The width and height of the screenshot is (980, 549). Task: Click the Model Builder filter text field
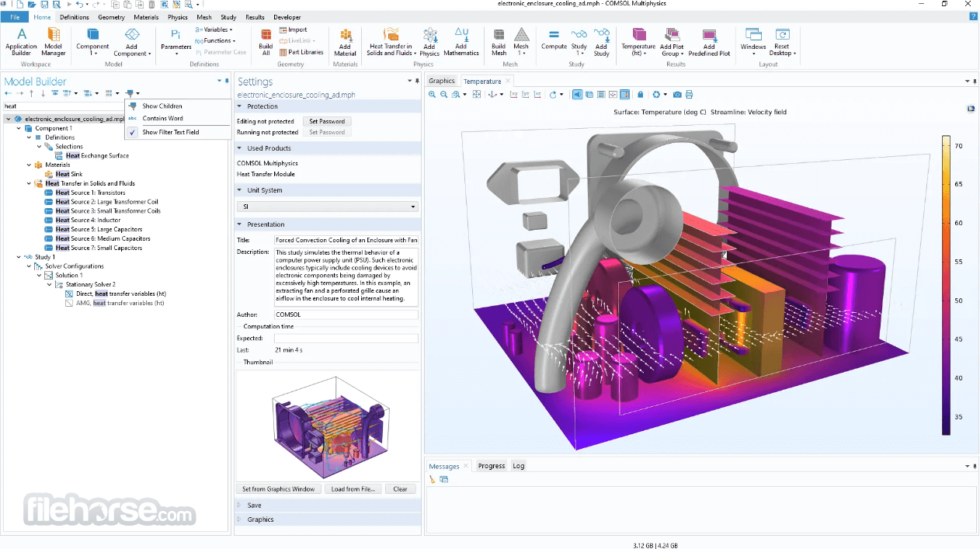63,106
